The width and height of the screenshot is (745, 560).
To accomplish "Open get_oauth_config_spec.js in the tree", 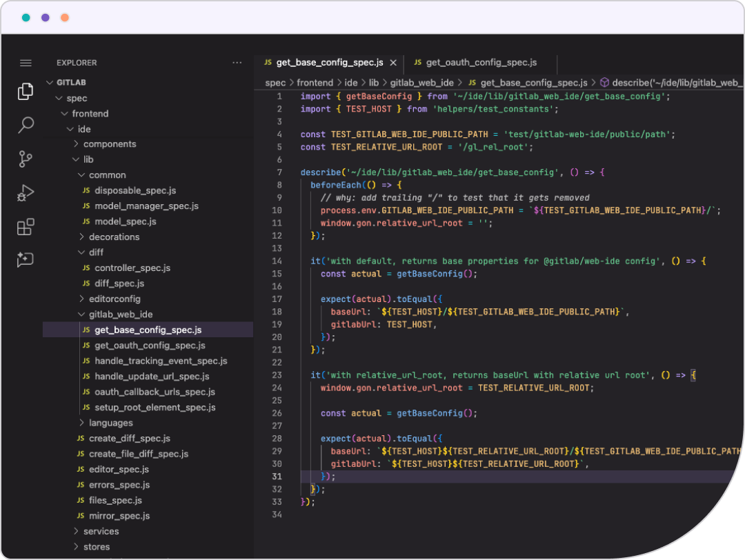I will point(150,346).
